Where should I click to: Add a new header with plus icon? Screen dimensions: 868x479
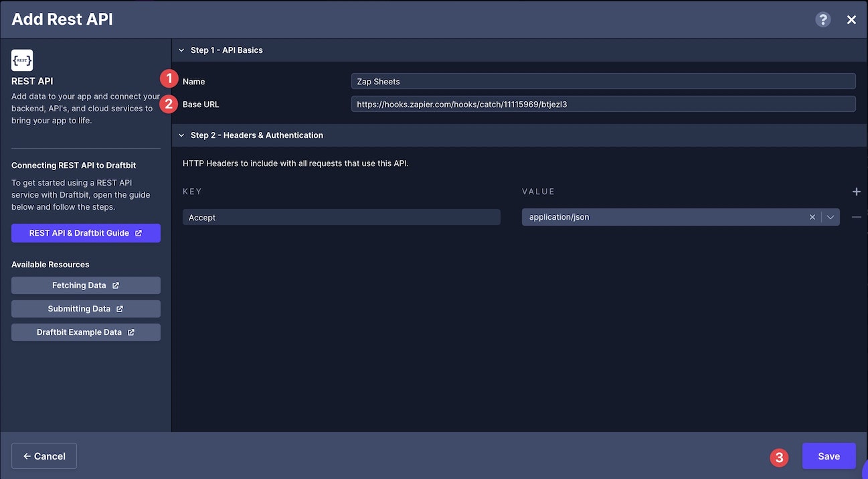tap(856, 192)
